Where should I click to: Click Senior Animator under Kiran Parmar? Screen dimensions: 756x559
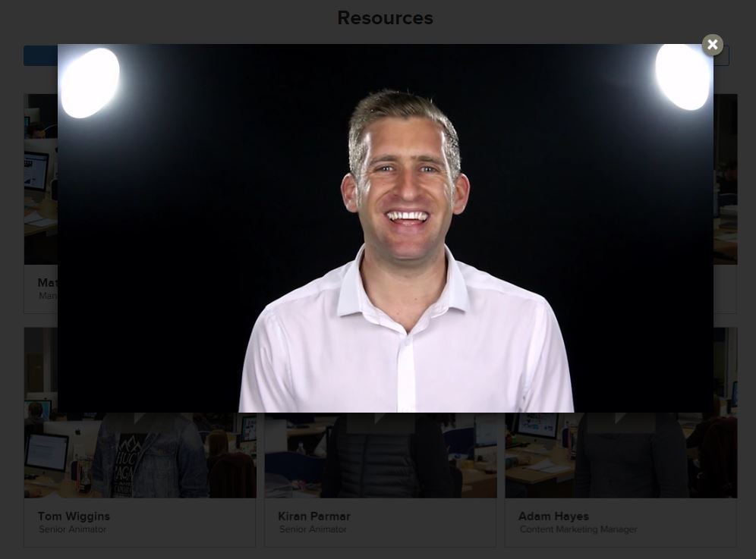coord(313,529)
